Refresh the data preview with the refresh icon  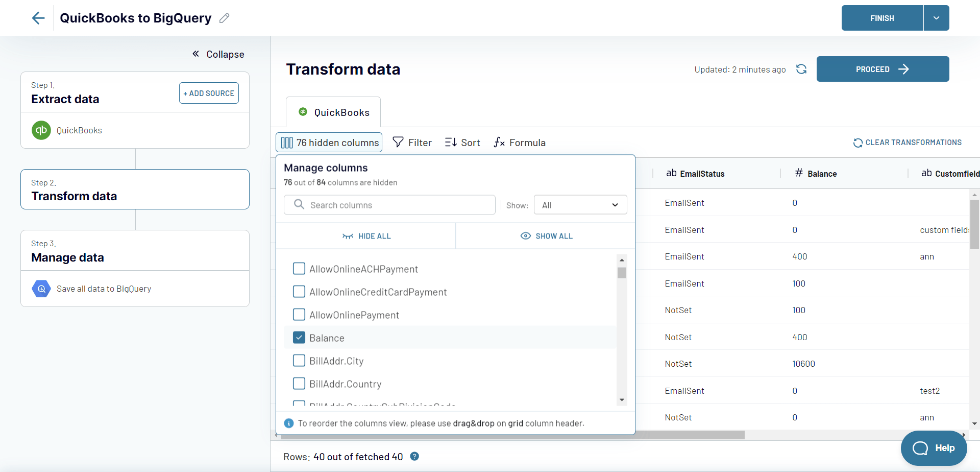[801, 69]
